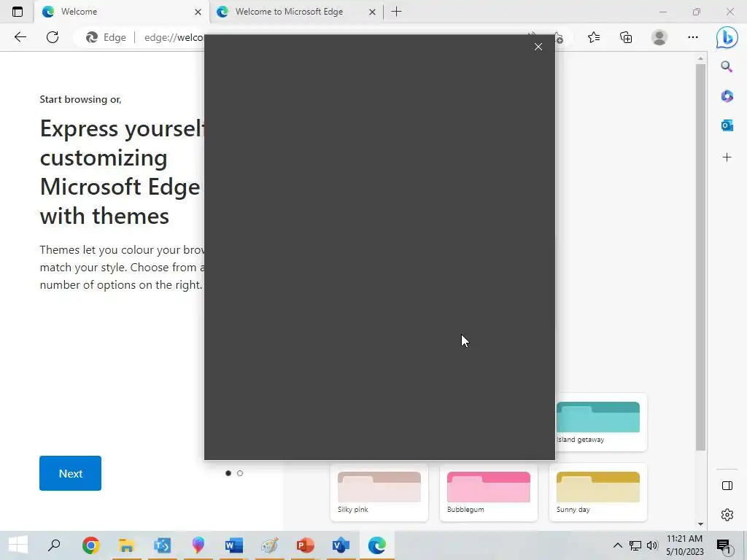Image resolution: width=747 pixels, height=560 pixels.
Task: Close the dark overlay dialog
Action: [538, 47]
